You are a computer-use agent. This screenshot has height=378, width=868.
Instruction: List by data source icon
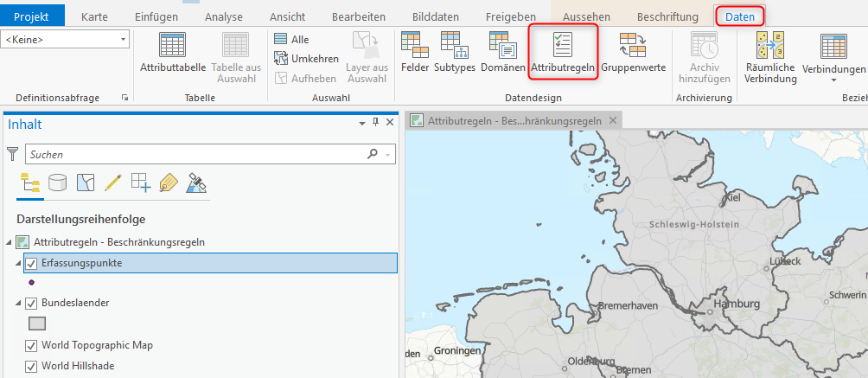click(x=58, y=183)
